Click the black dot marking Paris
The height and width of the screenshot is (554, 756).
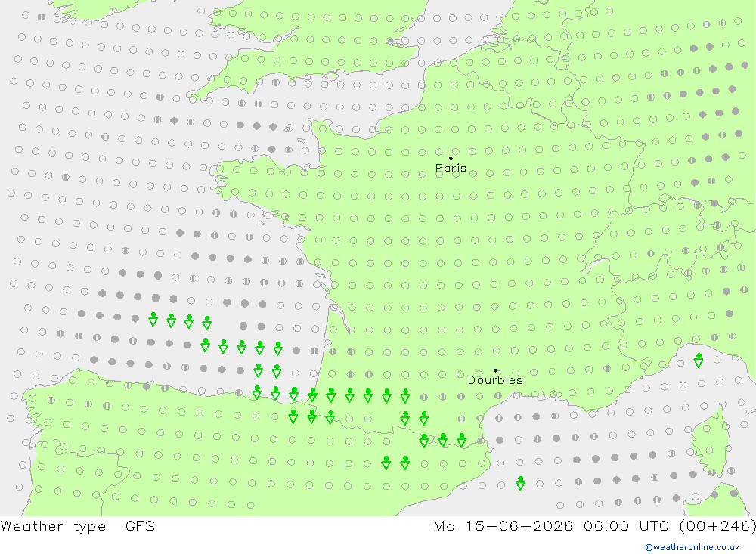pos(451,158)
